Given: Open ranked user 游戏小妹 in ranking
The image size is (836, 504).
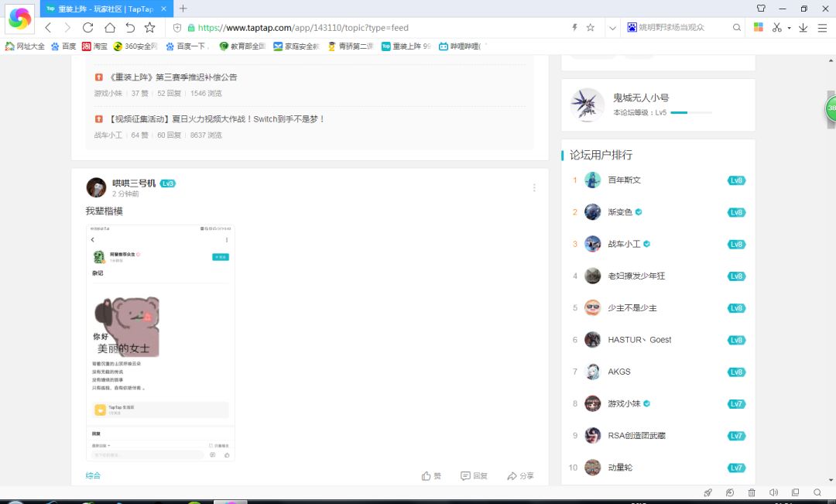Looking at the screenshot, I should tap(625, 403).
